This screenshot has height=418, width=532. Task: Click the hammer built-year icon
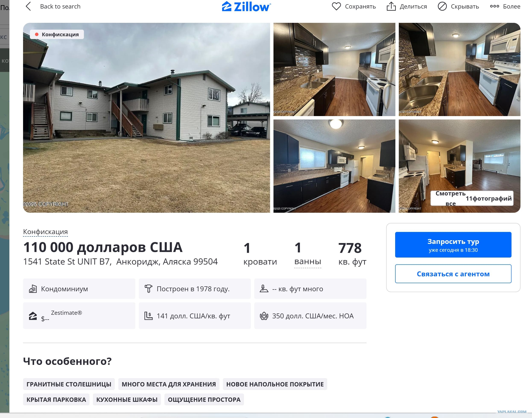click(x=148, y=289)
